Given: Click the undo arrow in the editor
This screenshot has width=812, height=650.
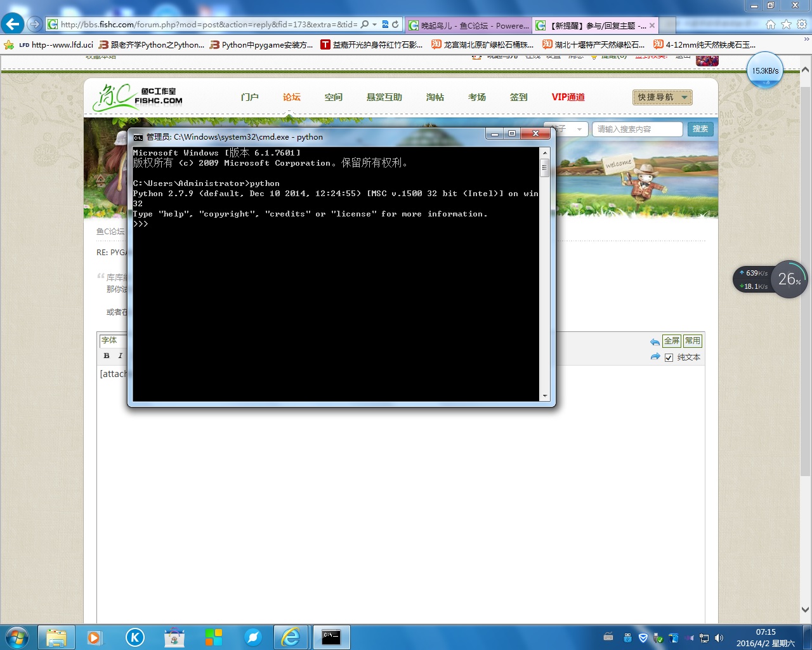Looking at the screenshot, I should (655, 342).
